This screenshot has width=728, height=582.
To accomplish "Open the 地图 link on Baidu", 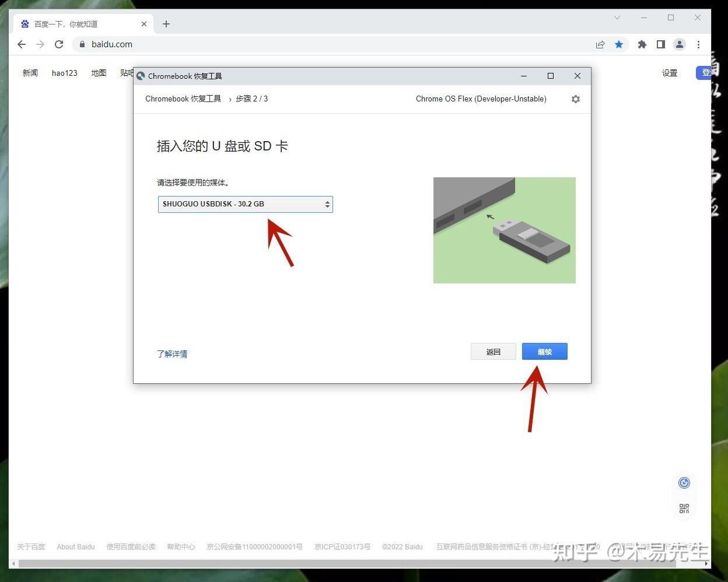I will pyautogui.click(x=99, y=73).
